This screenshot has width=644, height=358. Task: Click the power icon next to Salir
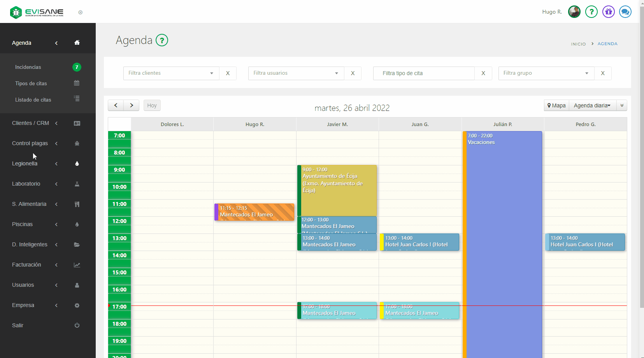[77, 325]
